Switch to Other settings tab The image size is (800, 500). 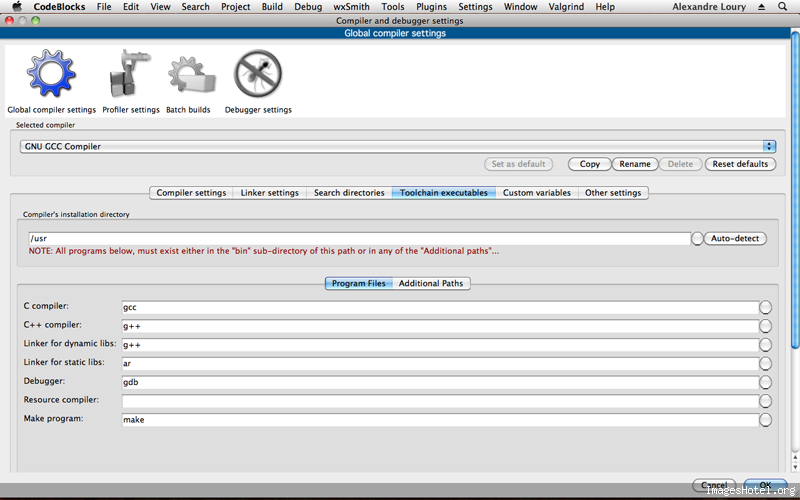[613, 193]
